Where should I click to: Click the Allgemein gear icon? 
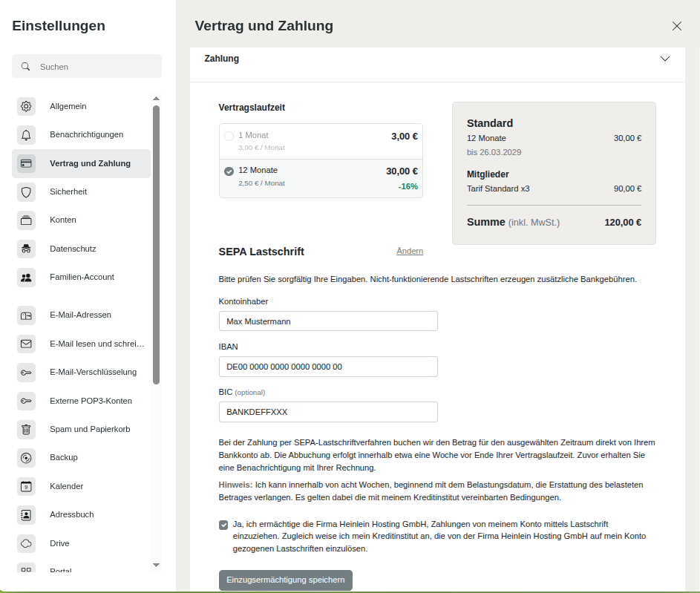26,106
